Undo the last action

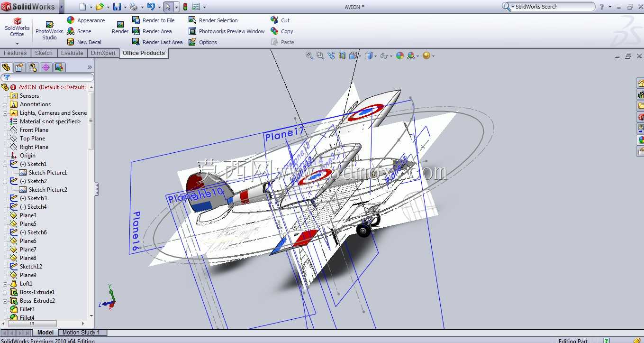click(x=151, y=7)
